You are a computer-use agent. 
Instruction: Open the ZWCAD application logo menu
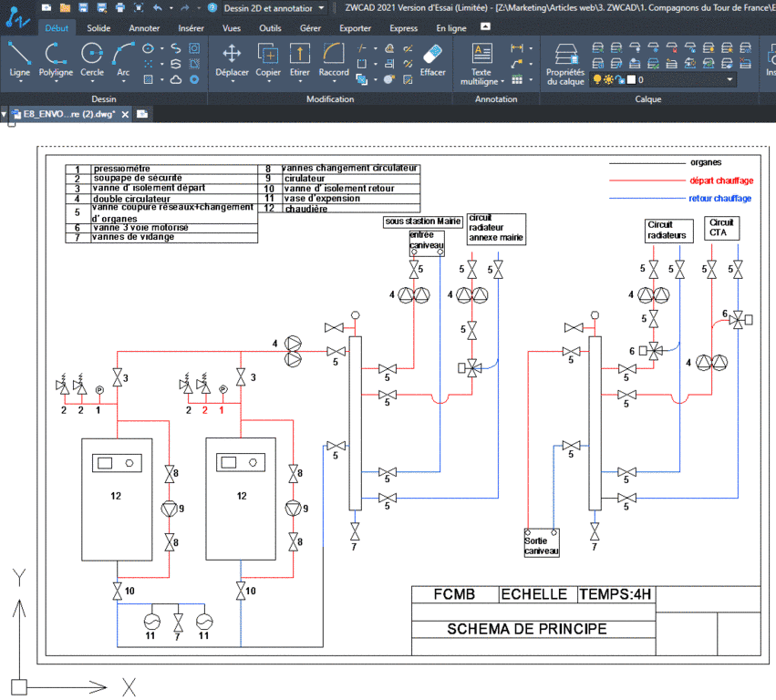click(16, 17)
